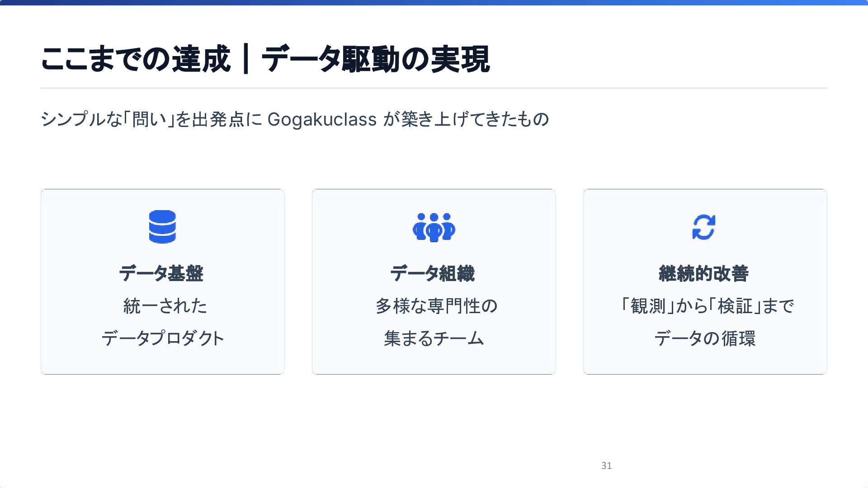Click the blue gradient bar at top
868x488 pixels.
click(x=434, y=2)
